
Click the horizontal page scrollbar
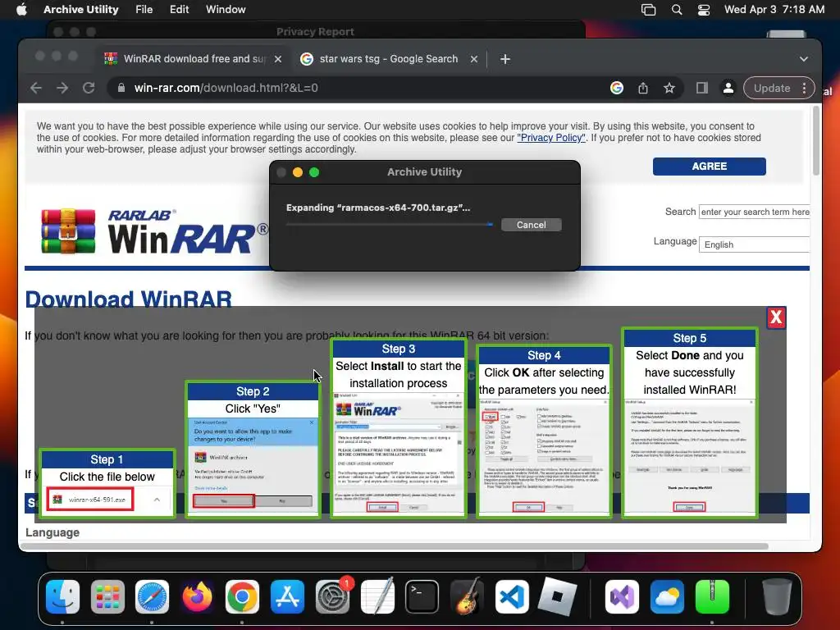click(395, 546)
